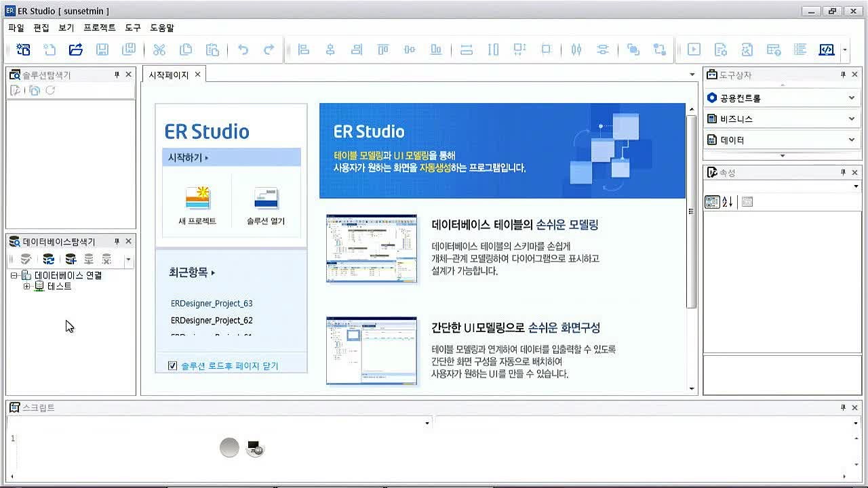
Task: Click the horizontal spacing distribute icon
Action: [x=576, y=49]
